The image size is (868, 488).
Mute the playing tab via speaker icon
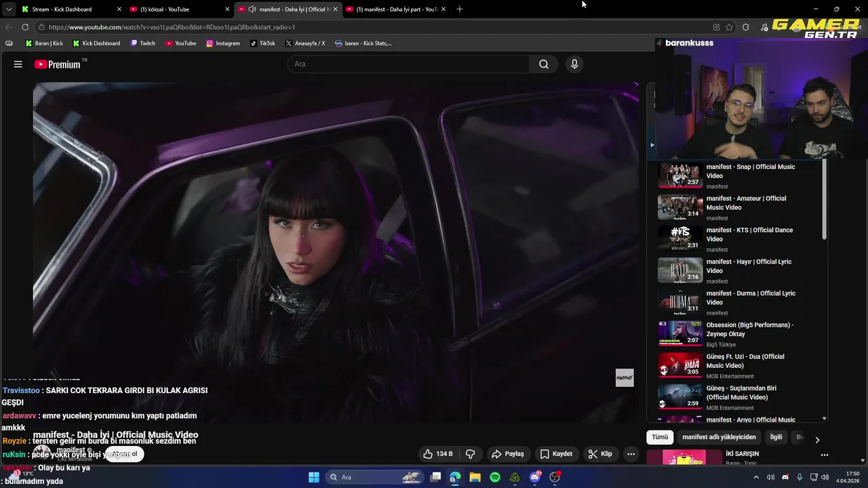tap(252, 9)
